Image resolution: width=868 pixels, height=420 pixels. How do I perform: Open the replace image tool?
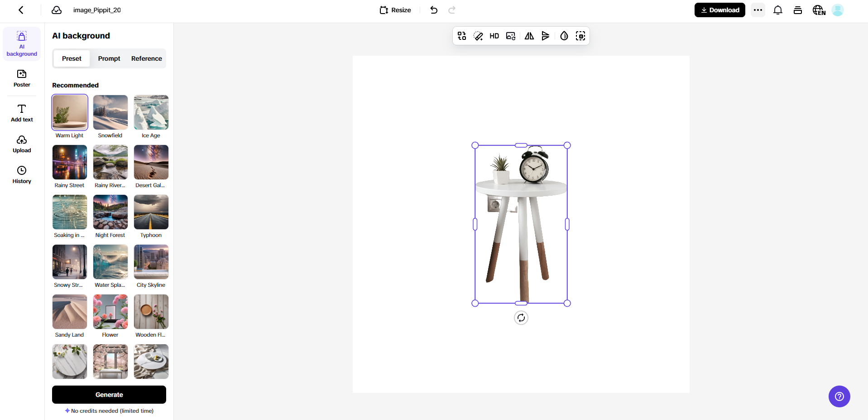tap(510, 36)
